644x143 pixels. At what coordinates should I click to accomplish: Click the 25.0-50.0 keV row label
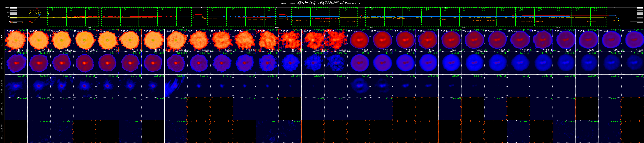click(x=2, y=108)
